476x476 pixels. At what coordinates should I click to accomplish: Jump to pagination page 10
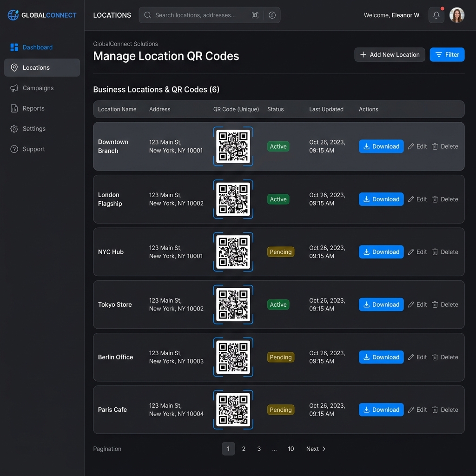[x=291, y=449]
